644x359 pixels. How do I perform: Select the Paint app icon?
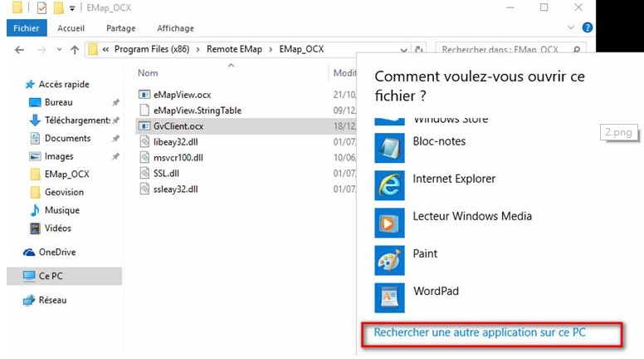pyautogui.click(x=389, y=260)
